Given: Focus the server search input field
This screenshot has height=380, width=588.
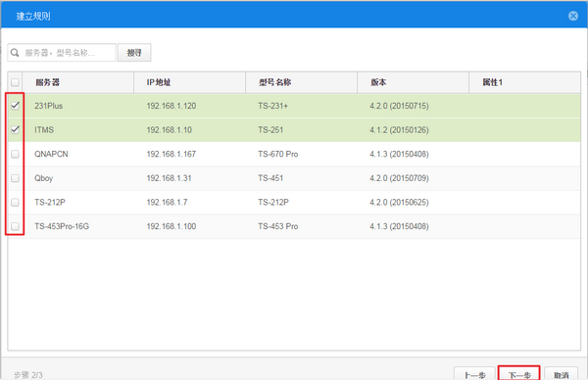Looking at the screenshot, I should point(62,53).
